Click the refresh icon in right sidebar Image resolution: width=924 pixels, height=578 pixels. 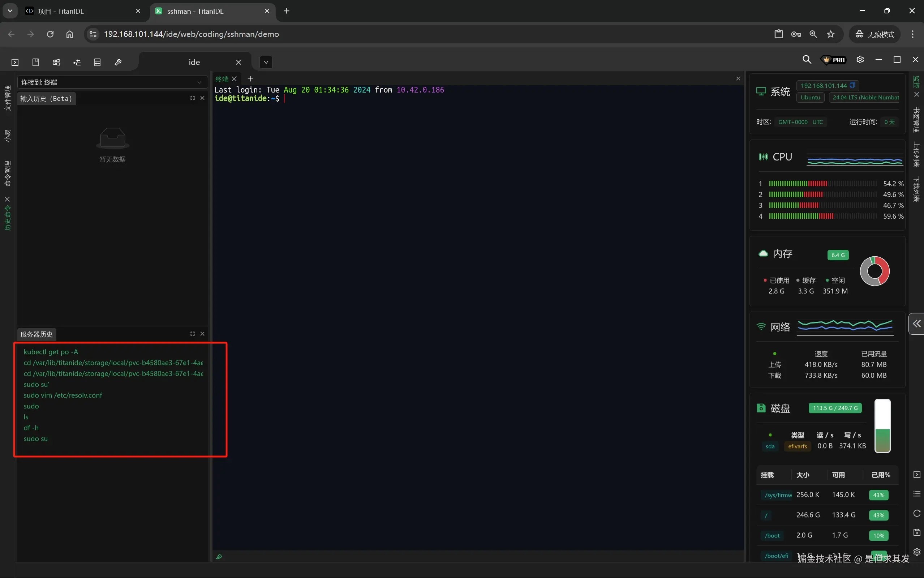pos(916,513)
